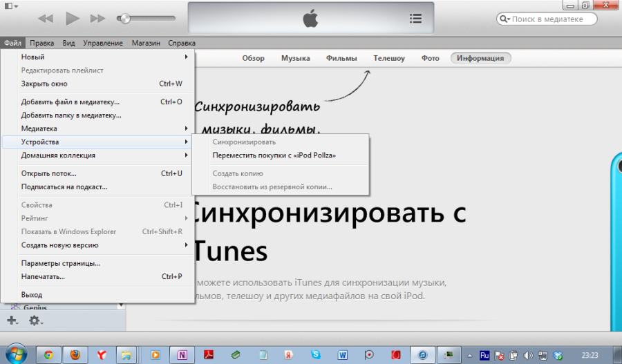Show hidden tray icons arrow
The image size is (622, 364).
pyautogui.click(x=470, y=356)
